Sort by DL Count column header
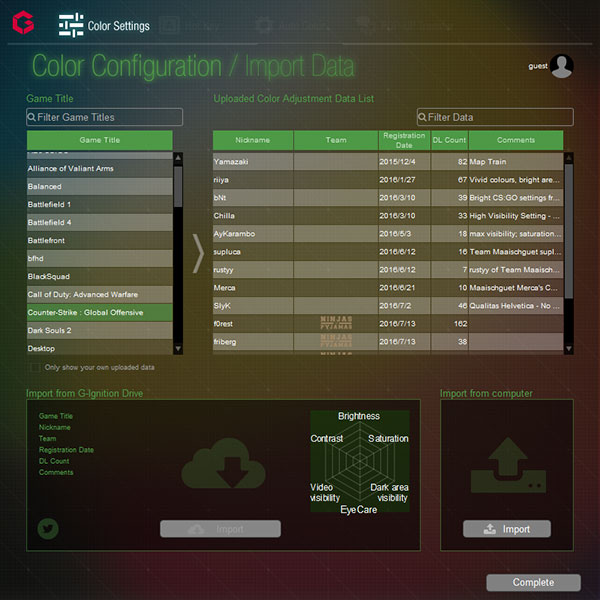Viewport: 600px width, 600px height. [x=450, y=140]
